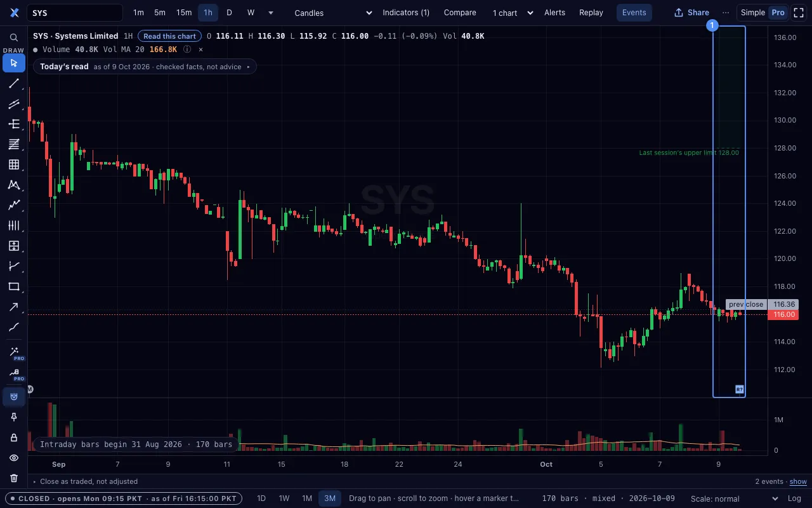Image resolution: width=812 pixels, height=508 pixels.
Task: Delete all drawings with trash icon
Action: (x=14, y=478)
